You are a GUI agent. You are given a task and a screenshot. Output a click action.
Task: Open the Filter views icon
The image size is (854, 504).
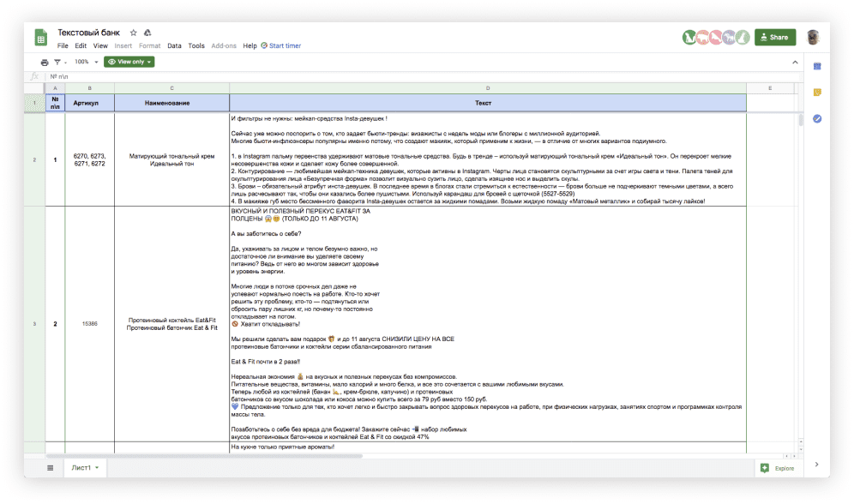click(x=57, y=62)
